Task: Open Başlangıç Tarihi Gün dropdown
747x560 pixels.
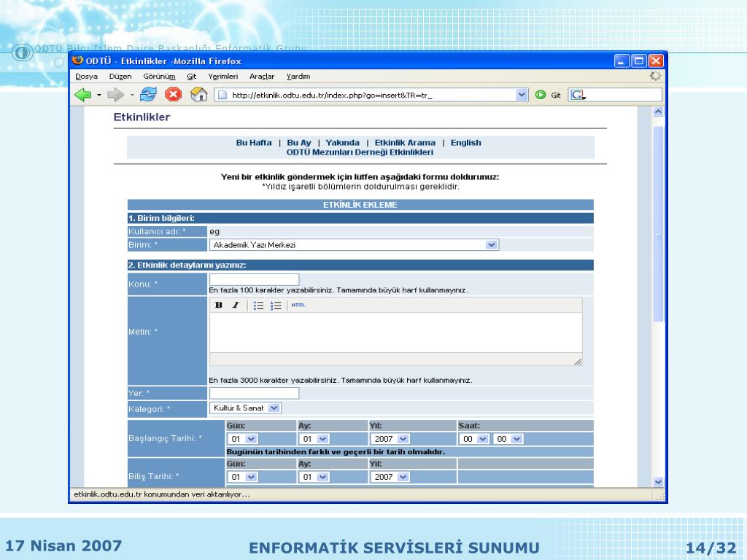Action: tap(242, 439)
